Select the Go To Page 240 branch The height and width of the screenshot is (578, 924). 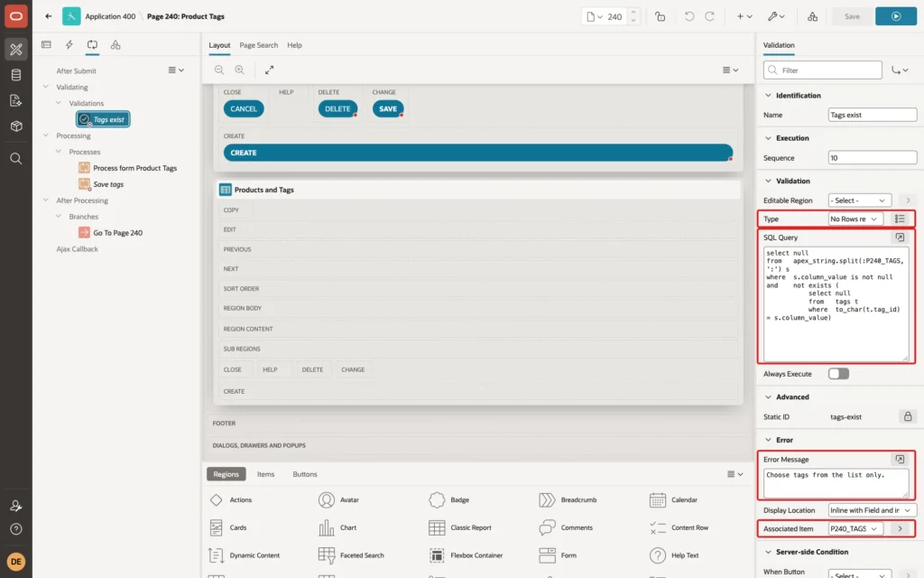pos(111,233)
